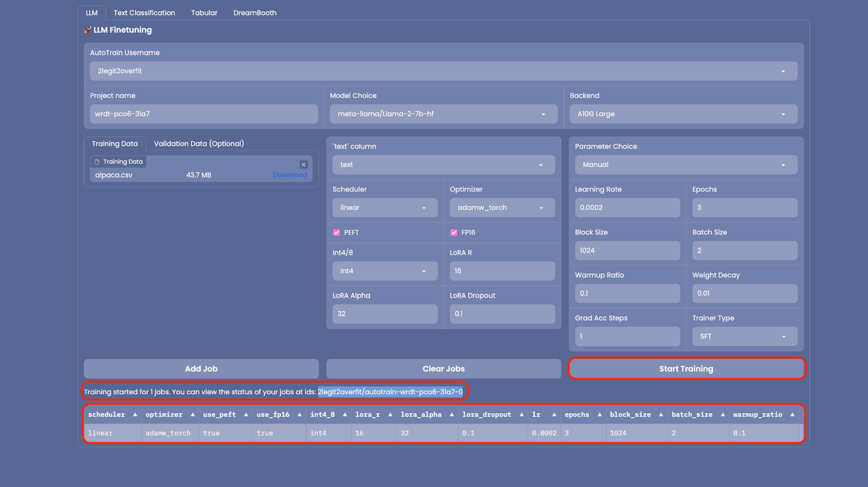Sort table by use_fp16 column arrow
This screenshot has height=487, width=868.
(299, 415)
